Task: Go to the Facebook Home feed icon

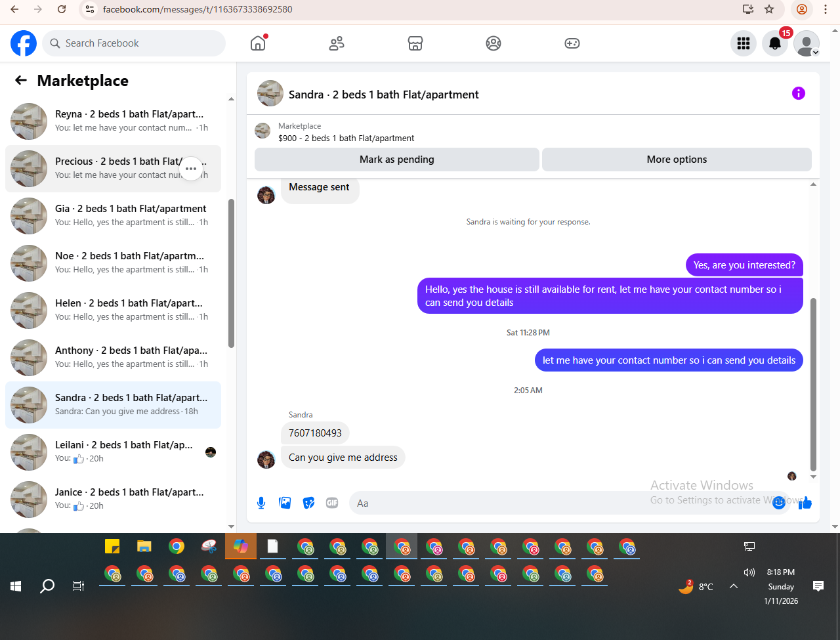Action: (x=258, y=43)
